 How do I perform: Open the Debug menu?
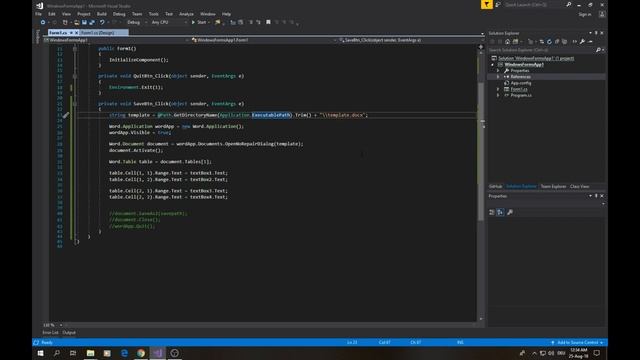coord(119,14)
